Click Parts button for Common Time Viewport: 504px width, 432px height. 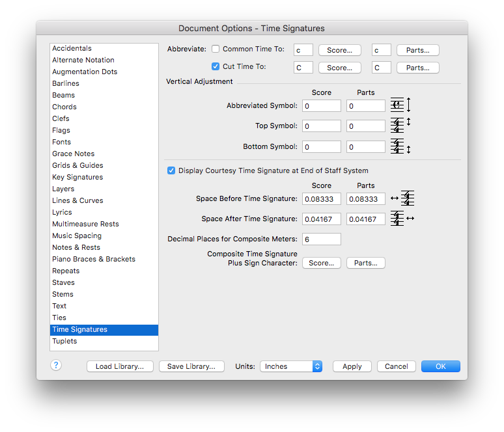(418, 50)
